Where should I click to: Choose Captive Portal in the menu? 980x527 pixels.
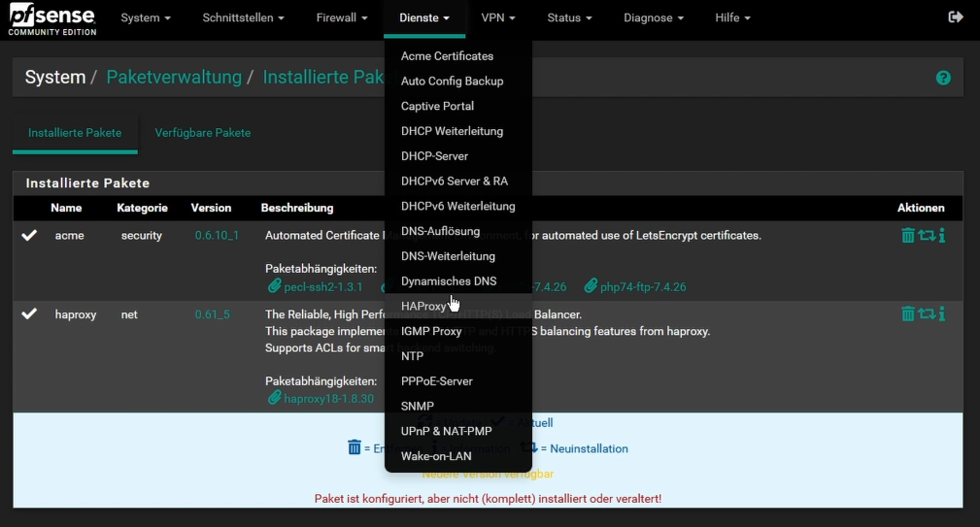[x=458, y=106]
